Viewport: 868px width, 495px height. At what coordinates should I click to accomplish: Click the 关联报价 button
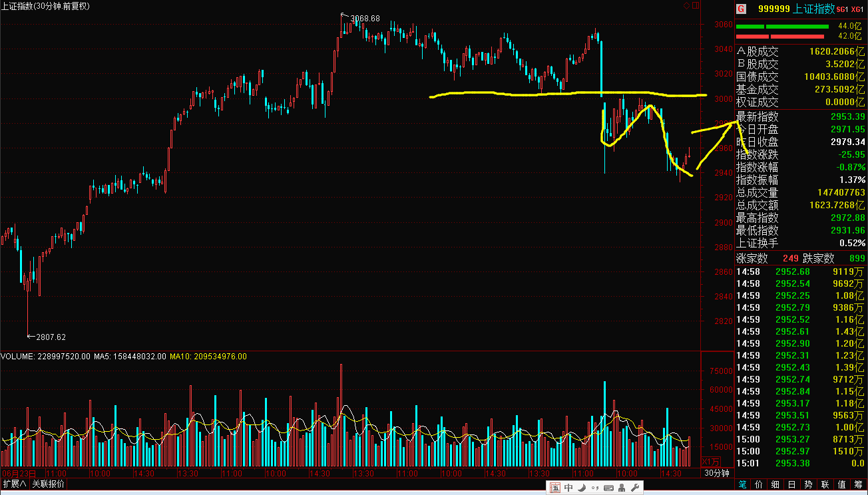(48, 484)
